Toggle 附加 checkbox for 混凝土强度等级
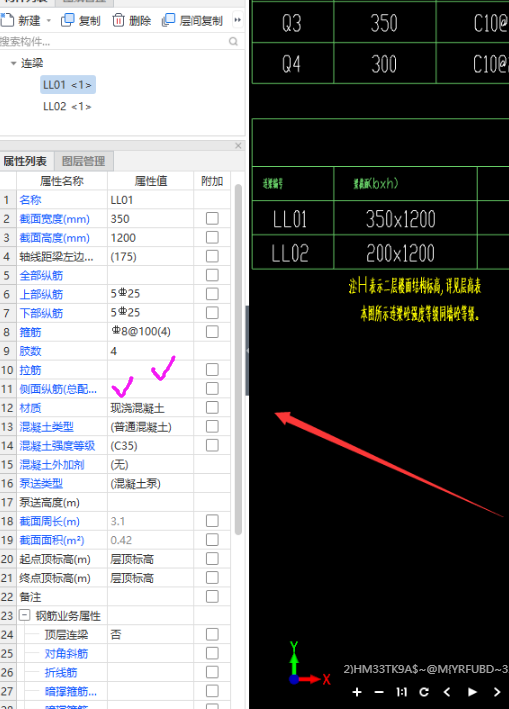509x709 pixels. pos(212,445)
